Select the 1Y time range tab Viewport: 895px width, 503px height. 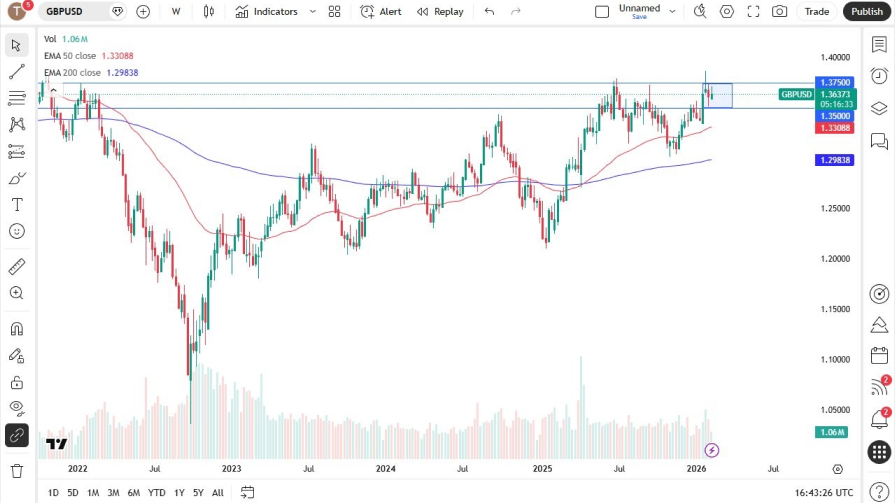tap(179, 492)
